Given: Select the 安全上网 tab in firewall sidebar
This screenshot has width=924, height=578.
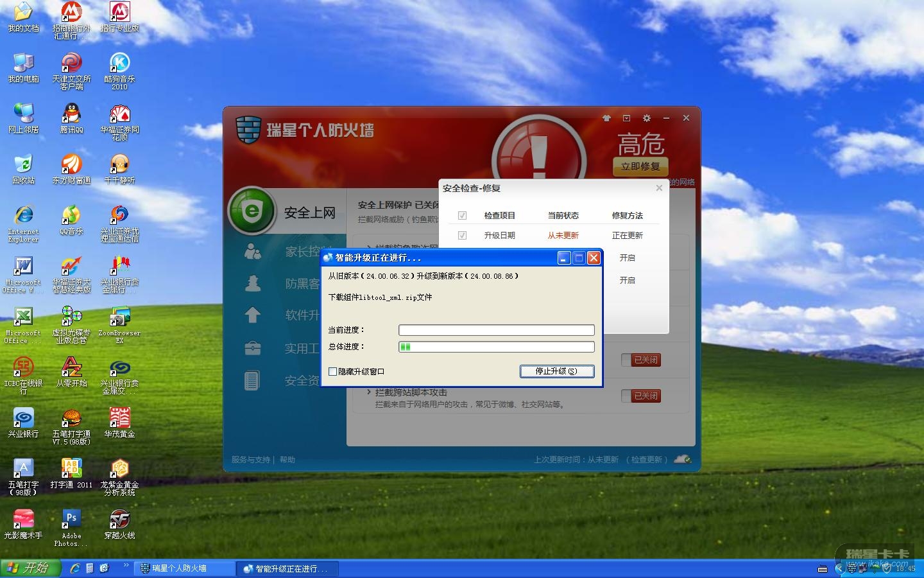Looking at the screenshot, I should pos(287,212).
